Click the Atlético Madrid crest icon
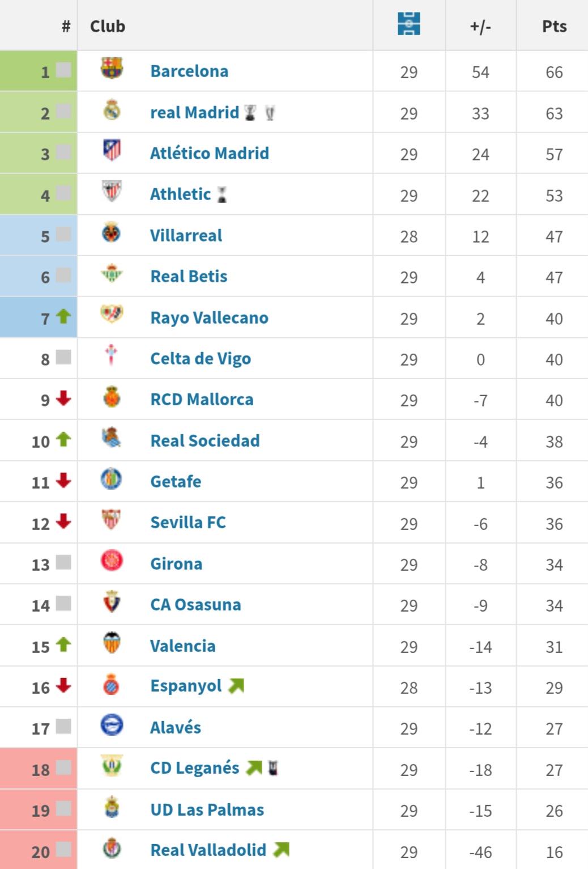Screen dimensions: 588x869 coord(112,150)
